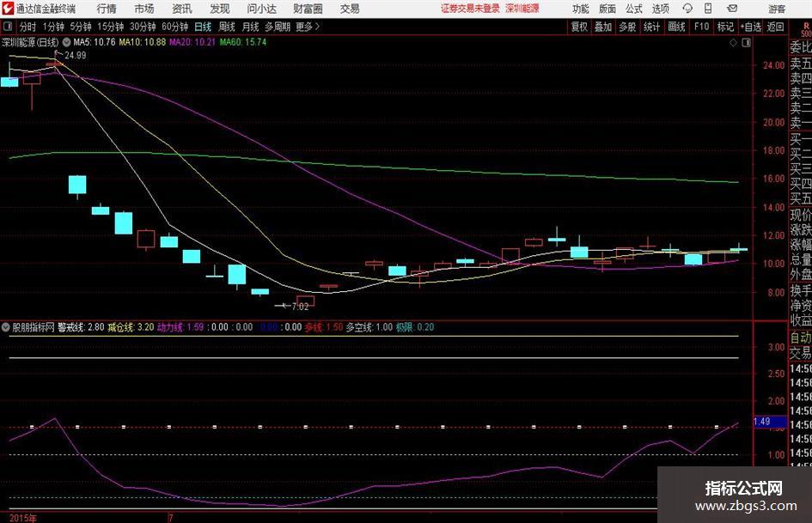Click the 2015年 date label on time axis
This screenshot has width=812, height=523.
(x=23, y=518)
